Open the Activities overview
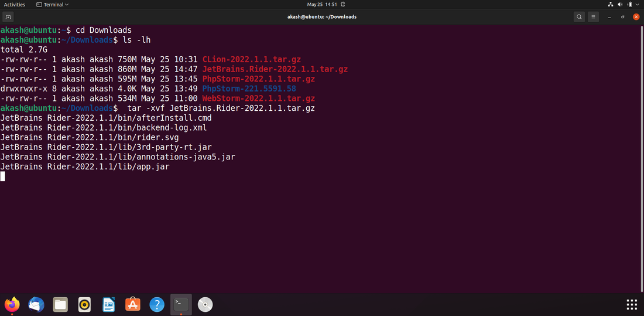This screenshot has height=316, width=644. (15, 5)
